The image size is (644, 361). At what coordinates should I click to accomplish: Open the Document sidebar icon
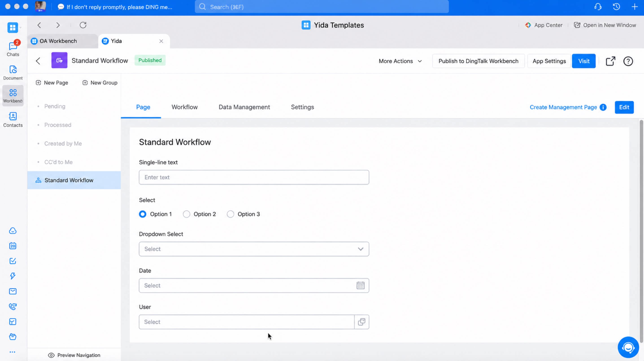click(x=13, y=72)
